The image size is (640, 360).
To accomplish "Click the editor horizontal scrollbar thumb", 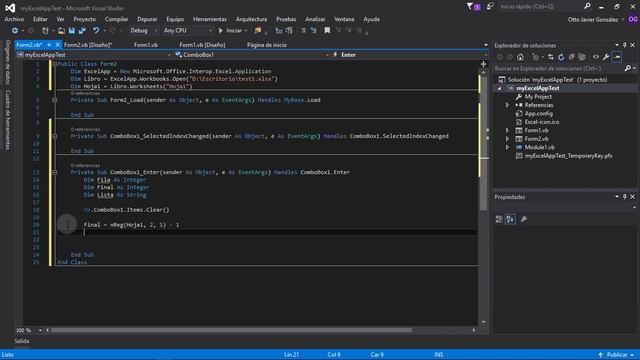I will pos(231,330).
